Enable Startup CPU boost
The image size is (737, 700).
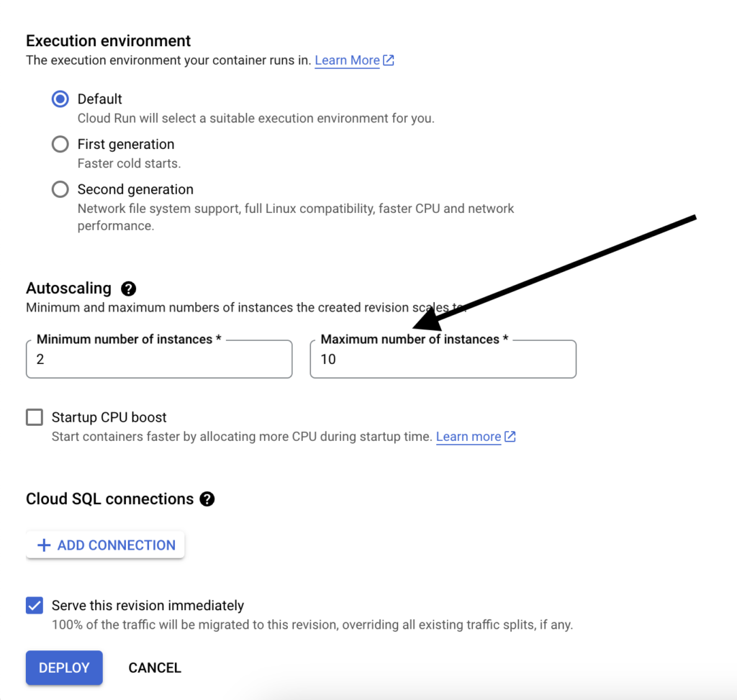(x=34, y=417)
